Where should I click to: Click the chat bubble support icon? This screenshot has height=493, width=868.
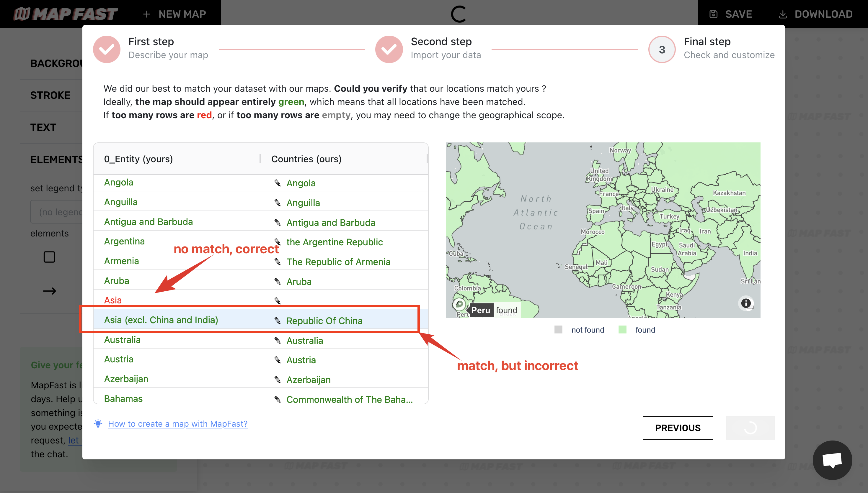pyautogui.click(x=832, y=460)
